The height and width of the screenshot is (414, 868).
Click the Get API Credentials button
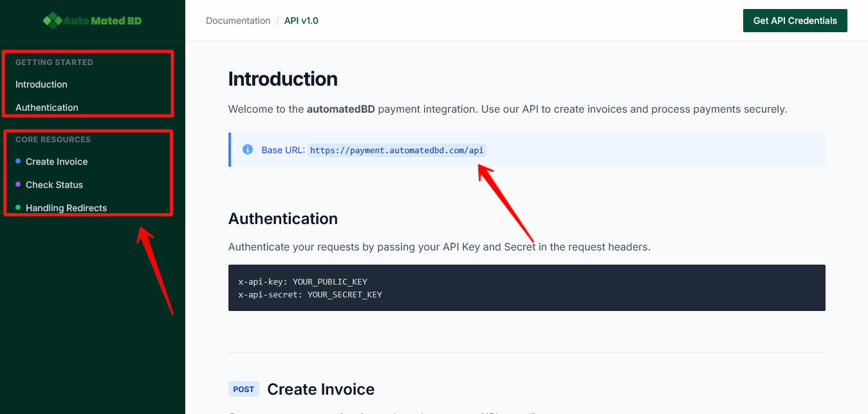pos(795,21)
